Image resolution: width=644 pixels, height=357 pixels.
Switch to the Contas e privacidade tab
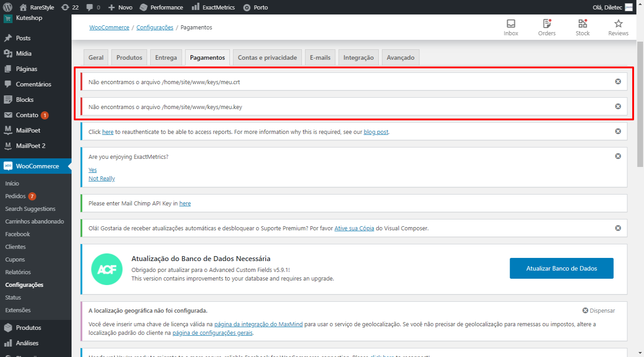(267, 57)
